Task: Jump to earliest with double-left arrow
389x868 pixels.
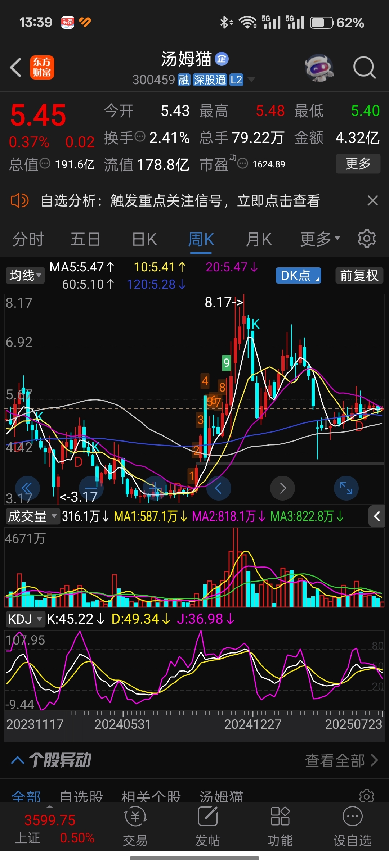Action: [x=27, y=488]
